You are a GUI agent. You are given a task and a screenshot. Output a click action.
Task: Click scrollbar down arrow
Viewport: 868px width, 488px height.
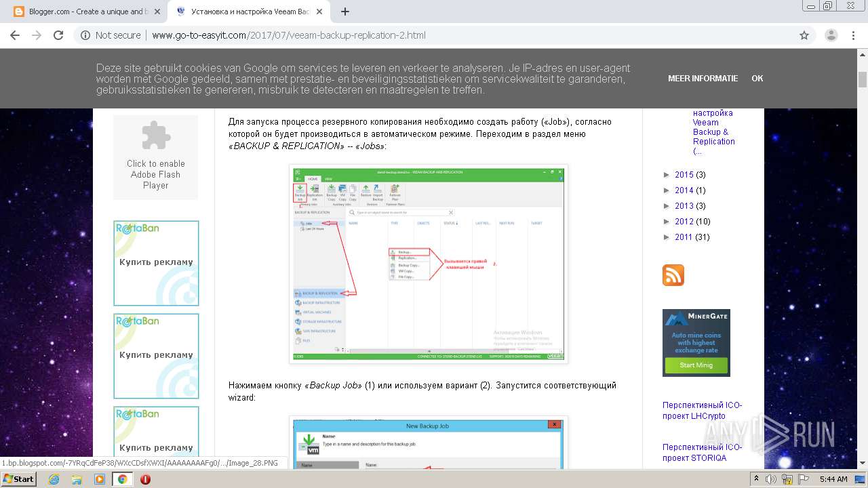(862, 463)
